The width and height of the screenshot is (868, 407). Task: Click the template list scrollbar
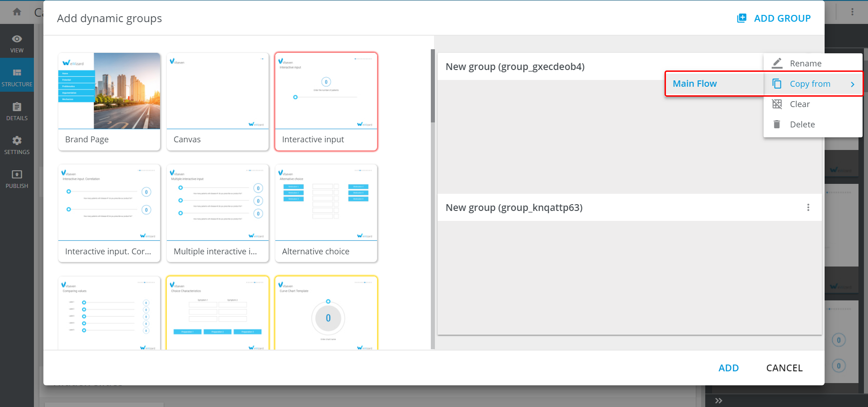click(433, 86)
